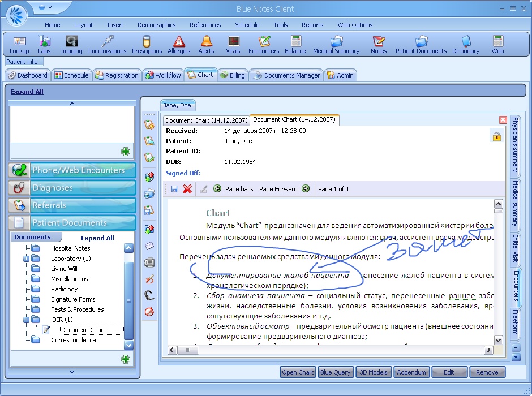Screen dimensions: 532x396
Task: Click the printer icon in vertical toolbar
Action: coord(149,262)
